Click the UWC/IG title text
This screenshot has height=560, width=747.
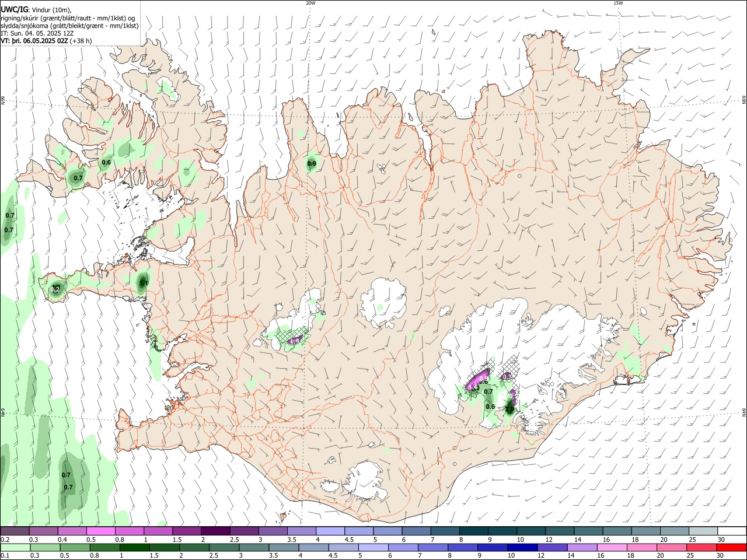pyautogui.click(x=14, y=10)
